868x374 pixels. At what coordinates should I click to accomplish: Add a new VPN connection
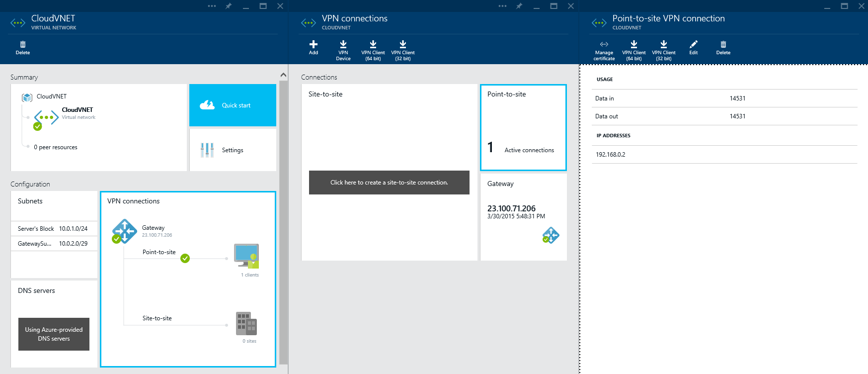pyautogui.click(x=314, y=48)
